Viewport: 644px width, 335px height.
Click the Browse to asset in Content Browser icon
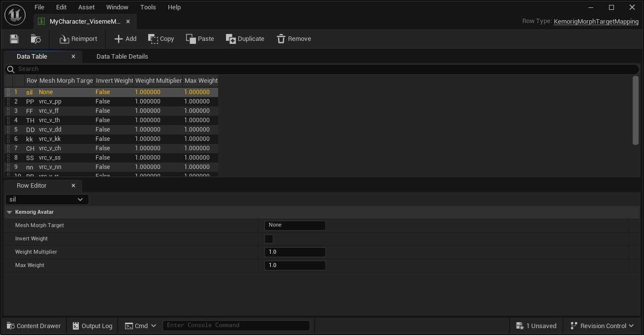coord(36,39)
